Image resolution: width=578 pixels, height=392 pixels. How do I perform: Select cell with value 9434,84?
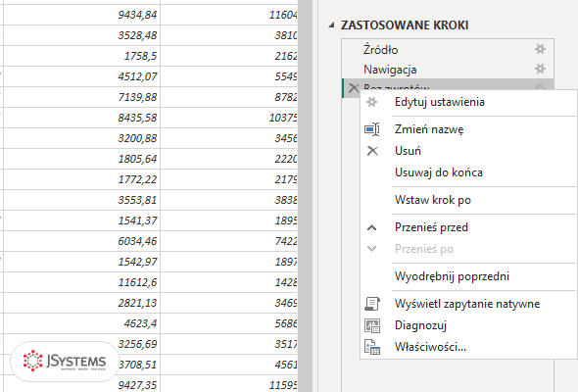point(82,15)
